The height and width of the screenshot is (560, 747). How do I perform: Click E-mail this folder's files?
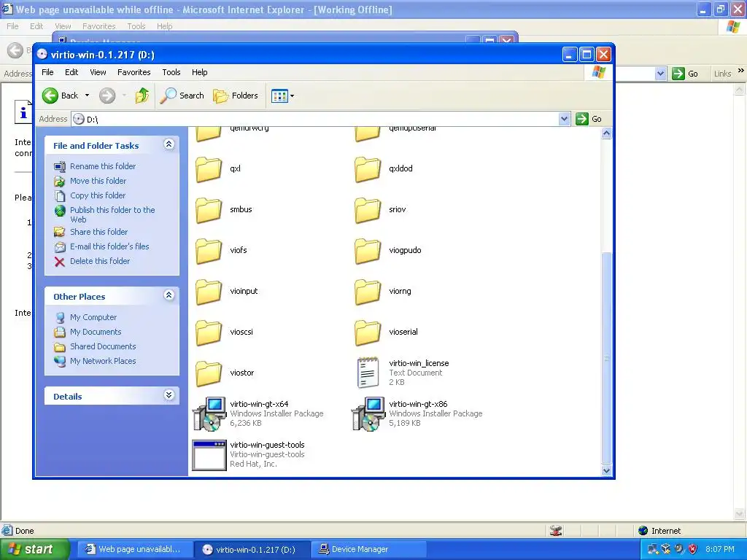point(109,246)
